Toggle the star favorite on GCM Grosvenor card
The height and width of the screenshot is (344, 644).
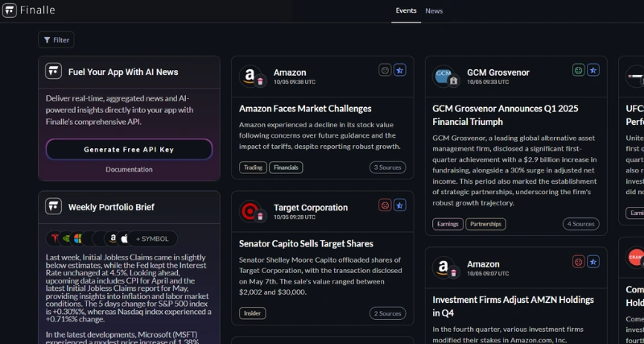[x=593, y=70]
